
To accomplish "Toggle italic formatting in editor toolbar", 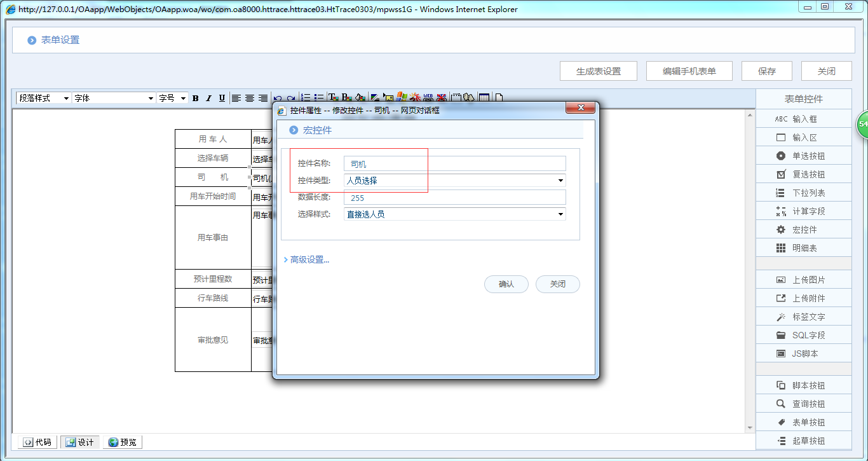I will point(208,98).
